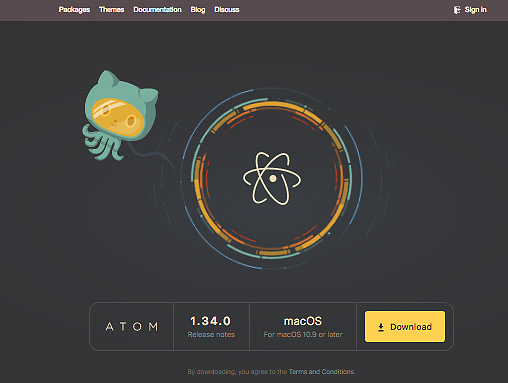Click the 1.34.0 version number

[x=210, y=321]
